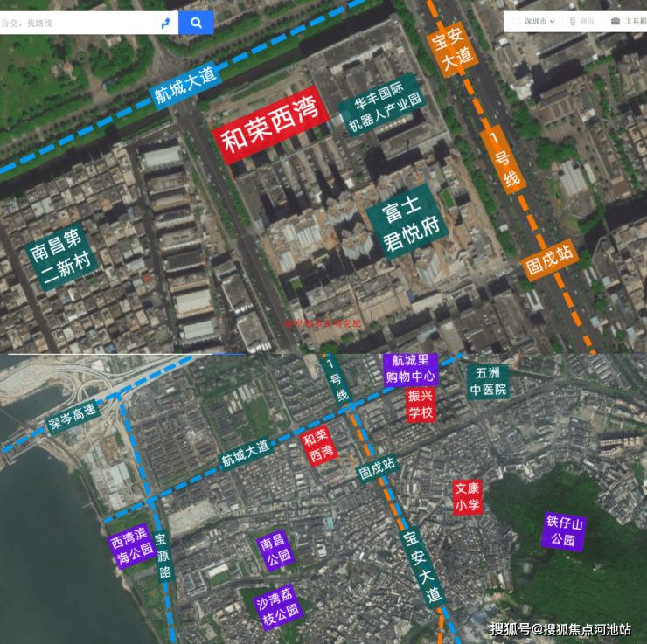Click the route directions arrow icon

(166, 23)
